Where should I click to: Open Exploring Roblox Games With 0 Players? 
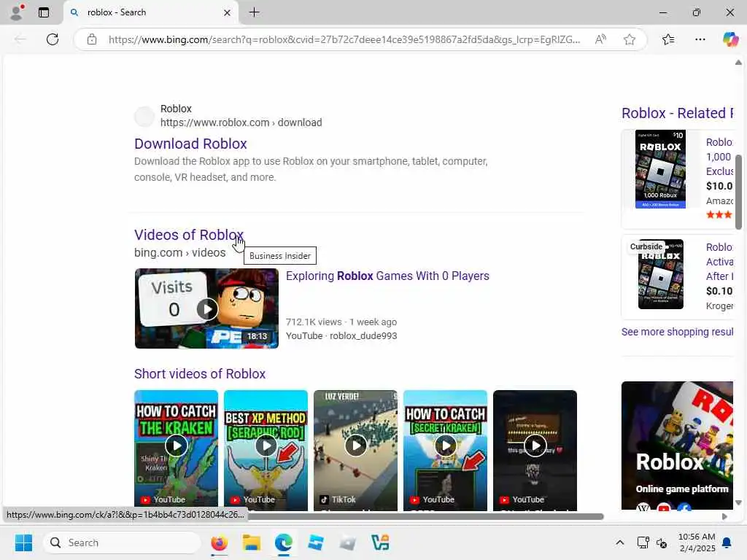click(x=387, y=276)
